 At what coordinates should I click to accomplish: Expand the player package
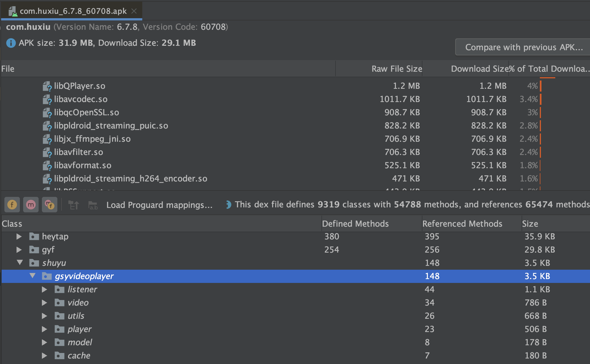(44, 329)
